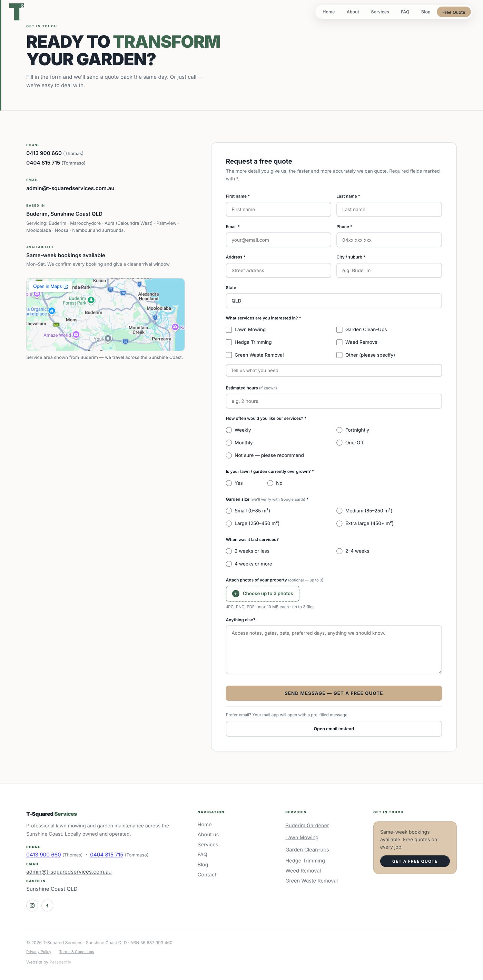Focus the Estimated hours field
The height and width of the screenshot is (980, 483).
[x=334, y=401]
